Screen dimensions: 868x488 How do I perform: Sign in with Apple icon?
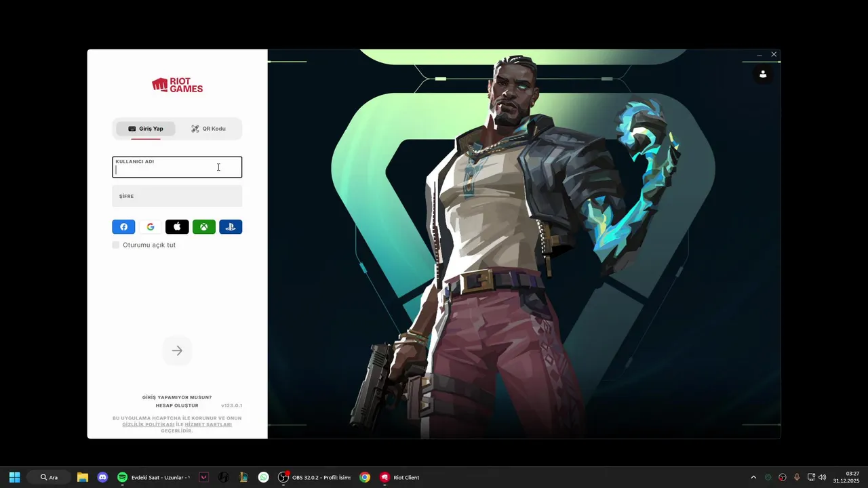click(x=177, y=227)
